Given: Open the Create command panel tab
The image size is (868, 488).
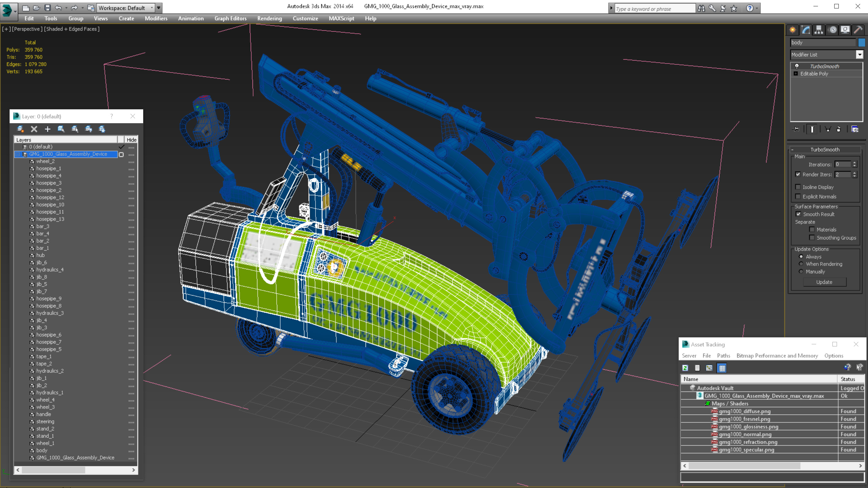Looking at the screenshot, I should (793, 30).
